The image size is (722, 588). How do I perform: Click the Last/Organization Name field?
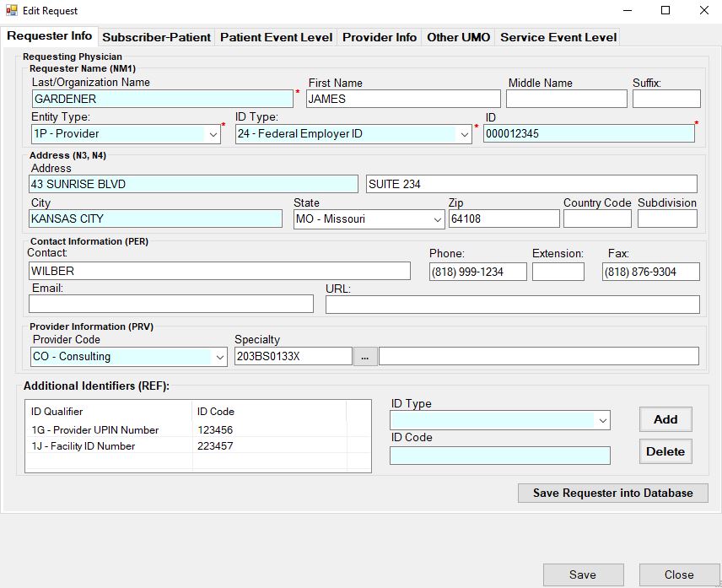tap(163, 99)
